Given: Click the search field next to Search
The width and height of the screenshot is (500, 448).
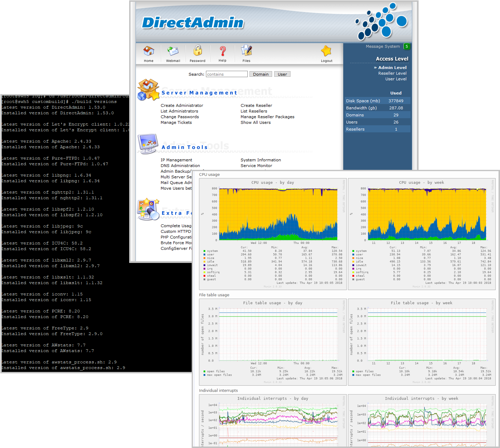Looking at the screenshot, I should (x=227, y=74).
